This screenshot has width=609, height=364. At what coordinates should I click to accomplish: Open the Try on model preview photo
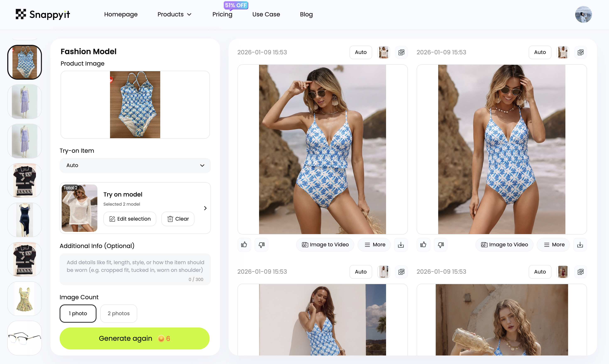click(x=79, y=208)
